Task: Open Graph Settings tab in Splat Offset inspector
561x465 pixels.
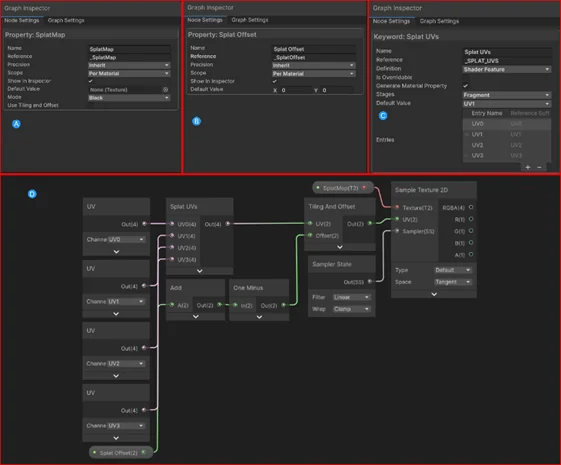Action: click(x=250, y=20)
